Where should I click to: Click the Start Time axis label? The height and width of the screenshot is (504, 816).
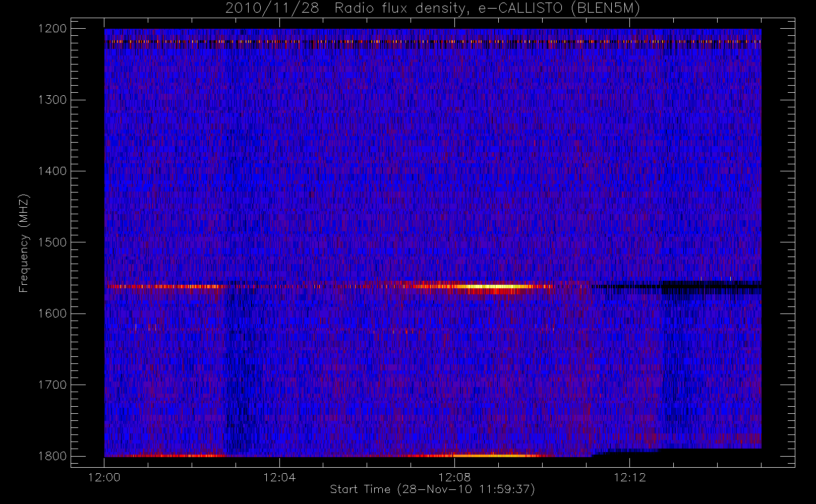[x=432, y=489]
